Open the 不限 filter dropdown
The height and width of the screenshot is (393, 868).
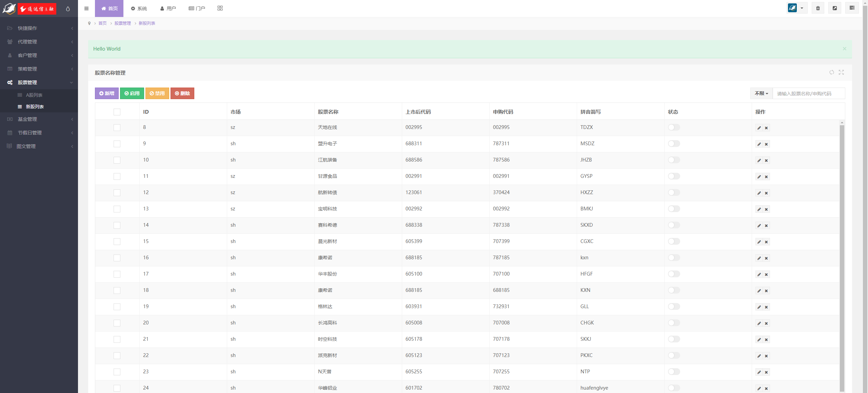[761, 93]
